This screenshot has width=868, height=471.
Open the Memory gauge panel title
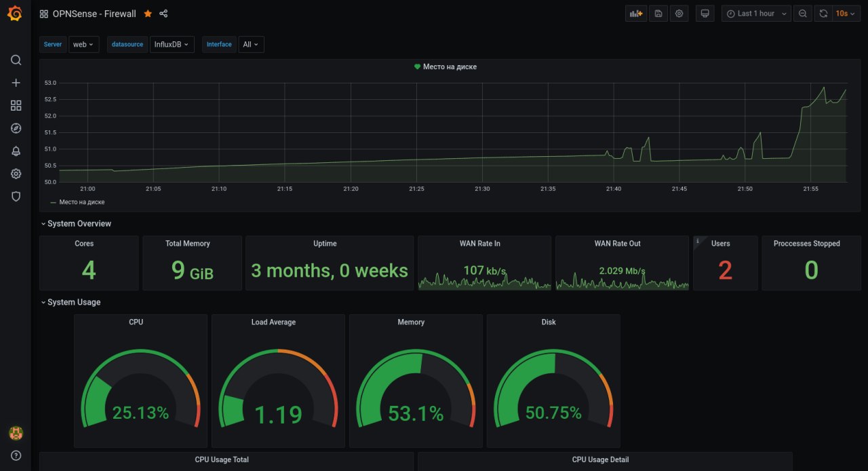pyautogui.click(x=411, y=322)
